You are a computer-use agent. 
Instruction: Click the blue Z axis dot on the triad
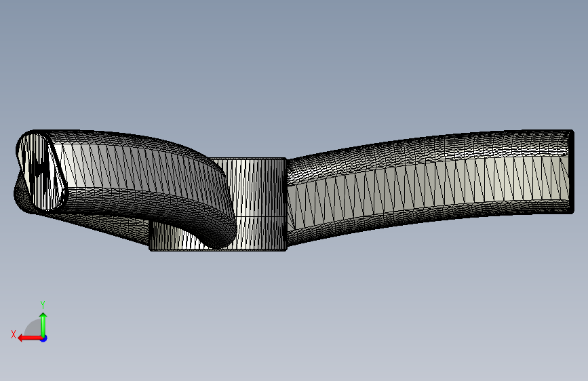44,339
